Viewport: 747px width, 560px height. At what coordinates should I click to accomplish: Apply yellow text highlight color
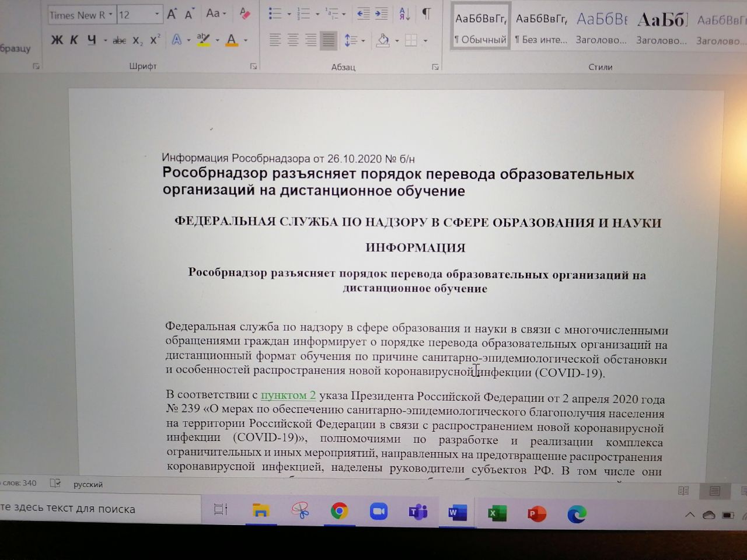pyautogui.click(x=203, y=40)
